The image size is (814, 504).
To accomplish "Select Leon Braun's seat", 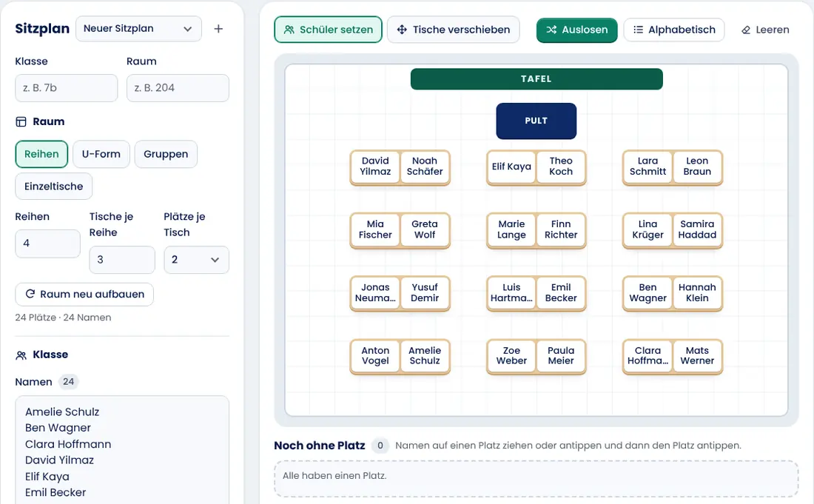I will 697,167.
